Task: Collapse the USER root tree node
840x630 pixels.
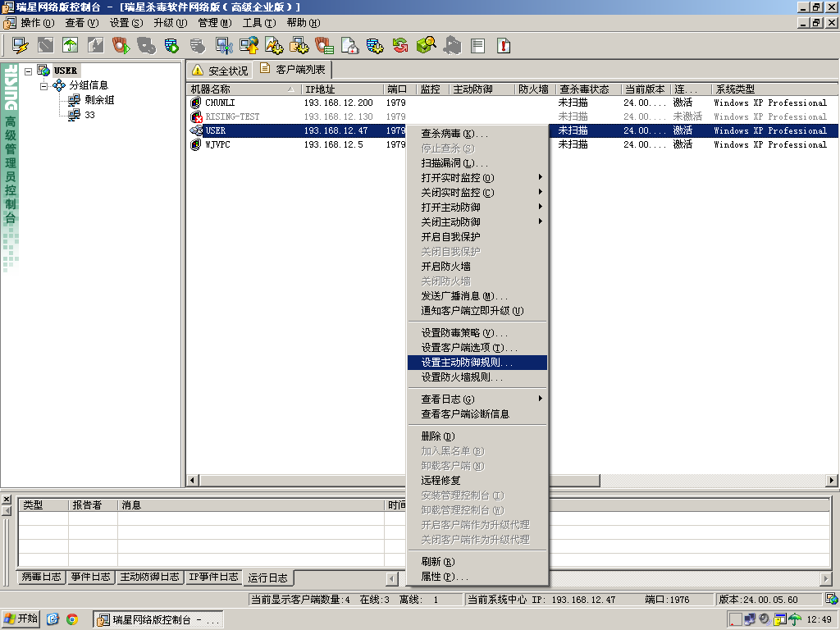Action: [29, 71]
